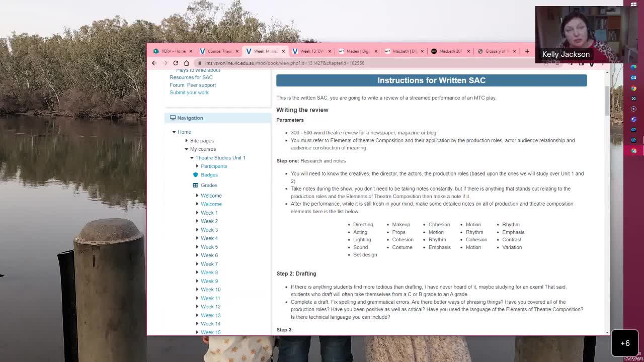Screen dimensions: 644x362
Task: Click the site security lock in the address bar
Action: click(200, 63)
